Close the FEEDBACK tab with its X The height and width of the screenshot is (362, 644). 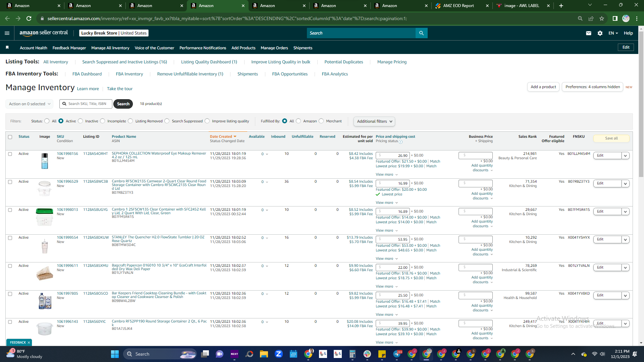[x=29, y=343]
